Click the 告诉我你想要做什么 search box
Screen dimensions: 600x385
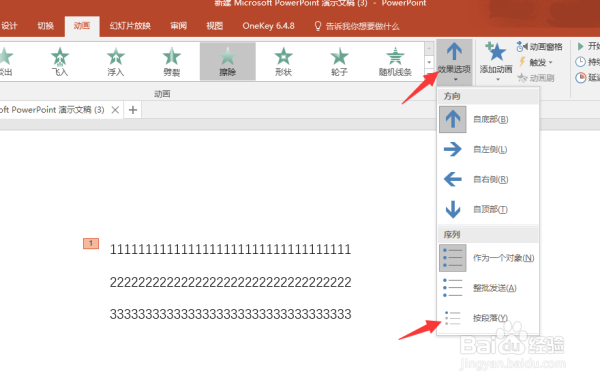click(x=357, y=26)
